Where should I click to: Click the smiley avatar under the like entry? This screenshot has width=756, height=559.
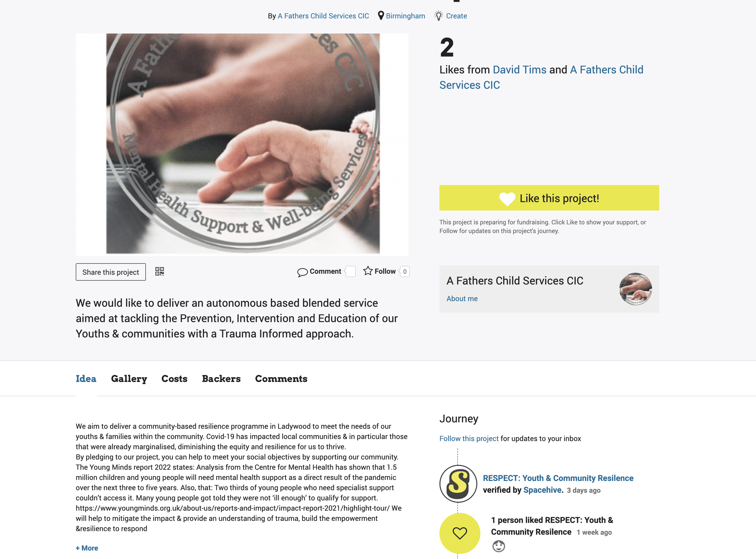point(499,546)
